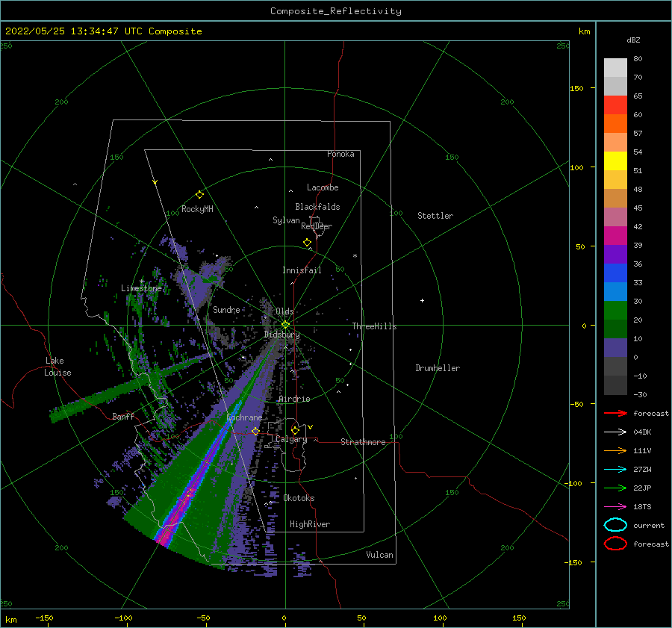Click the red forecast arrow in legend
This screenshot has height=628, width=672.
click(x=615, y=413)
